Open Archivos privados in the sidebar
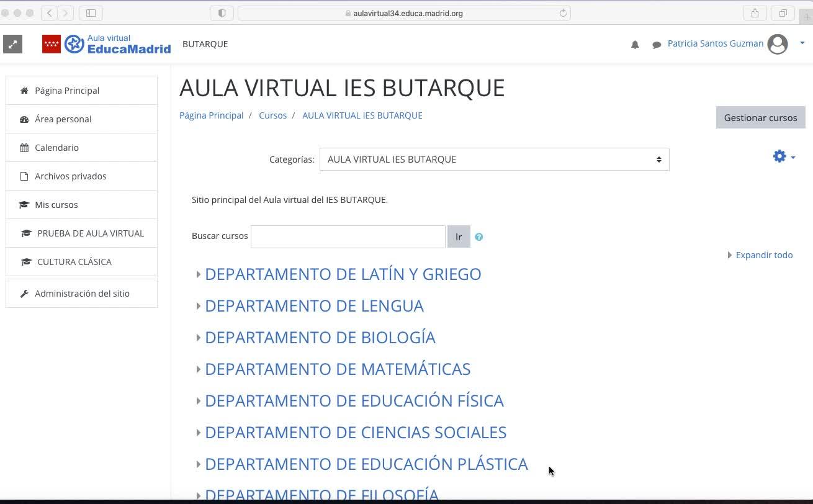Image resolution: width=813 pixels, height=504 pixels. 81,176
